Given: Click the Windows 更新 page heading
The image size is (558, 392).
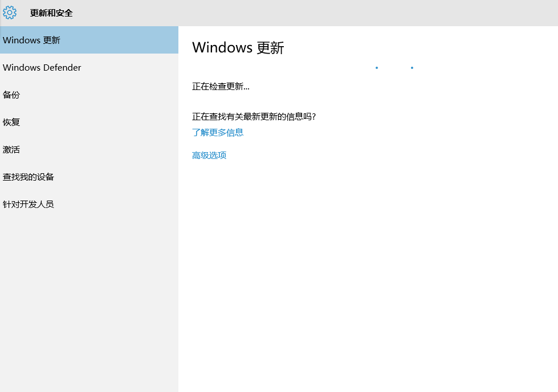Looking at the screenshot, I should click(x=238, y=48).
